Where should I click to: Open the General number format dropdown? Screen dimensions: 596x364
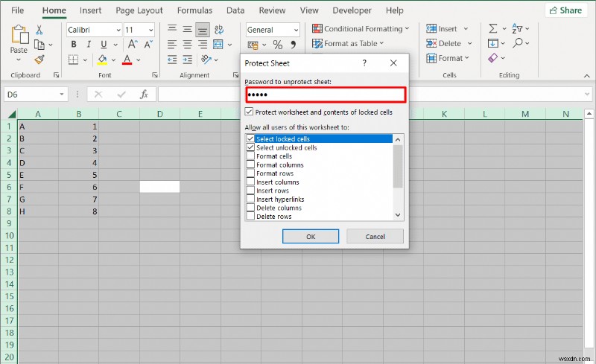click(296, 30)
